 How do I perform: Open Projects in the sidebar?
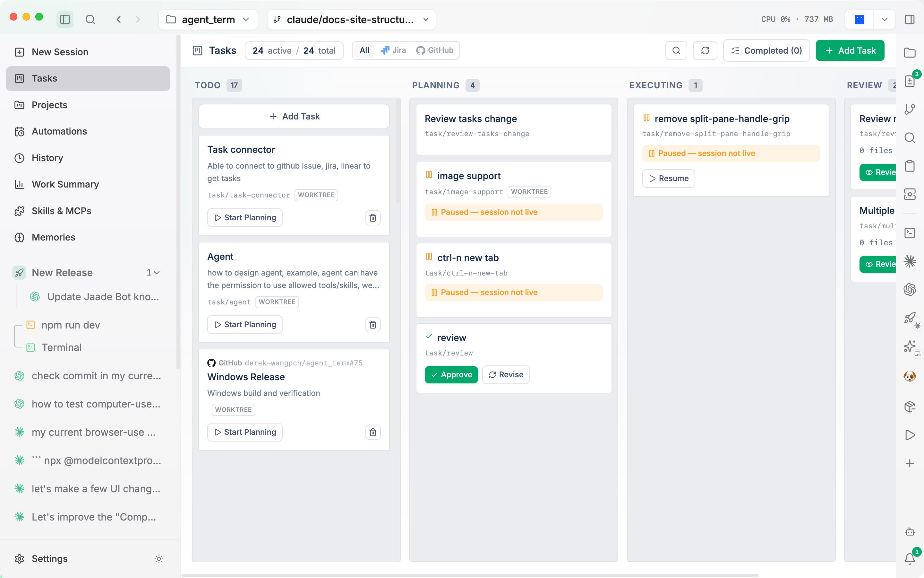[x=88, y=105]
